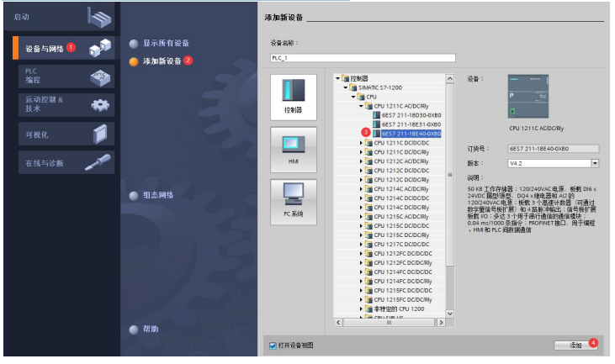Expand the CPU 1211C DC/DC/DC node
615x364 pixels.
coord(361,143)
